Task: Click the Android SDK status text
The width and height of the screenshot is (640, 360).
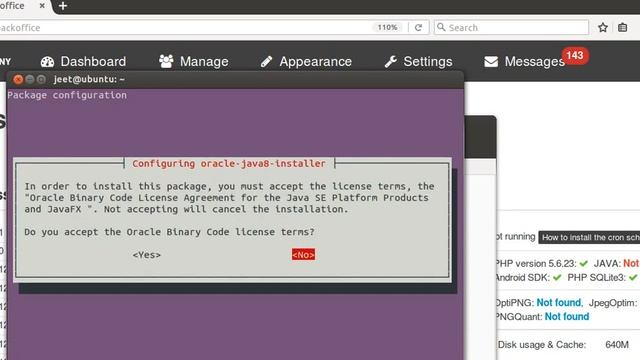Action: click(522, 278)
